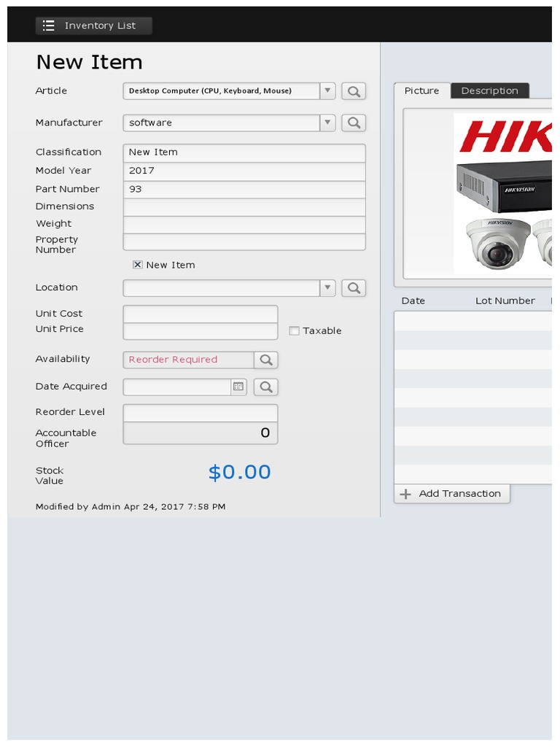Click the Availability field showing Reorder Required
This screenshot has width=560, height=747.
coord(189,360)
